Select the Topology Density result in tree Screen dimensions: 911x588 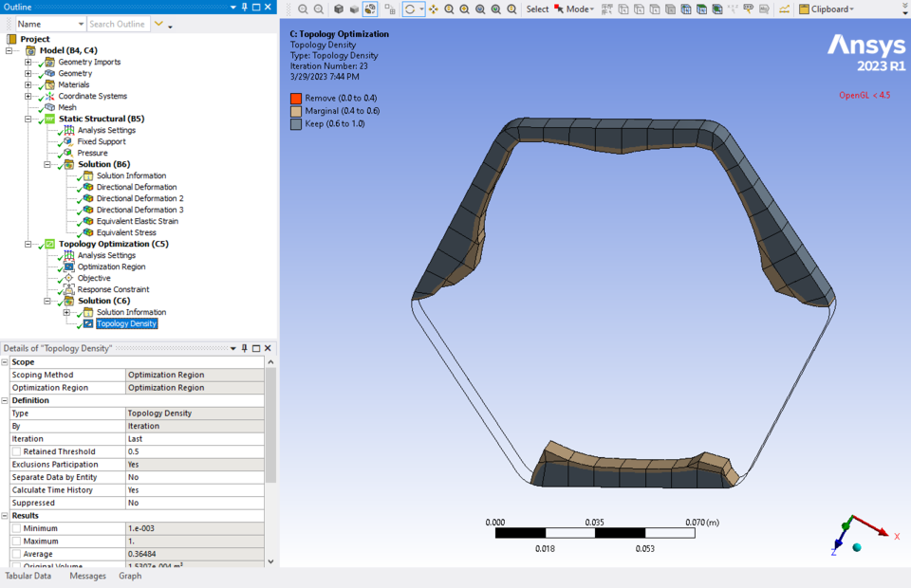click(124, 323)
